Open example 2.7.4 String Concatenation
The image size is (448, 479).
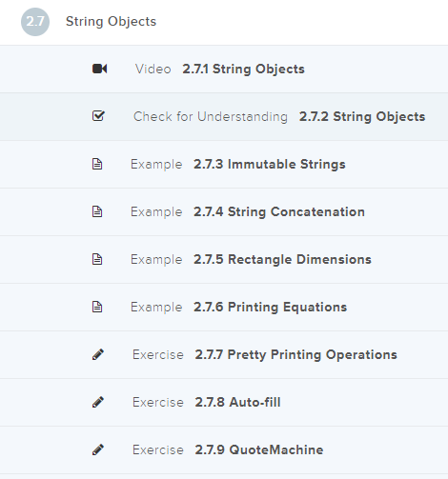[x=224, y=212]
